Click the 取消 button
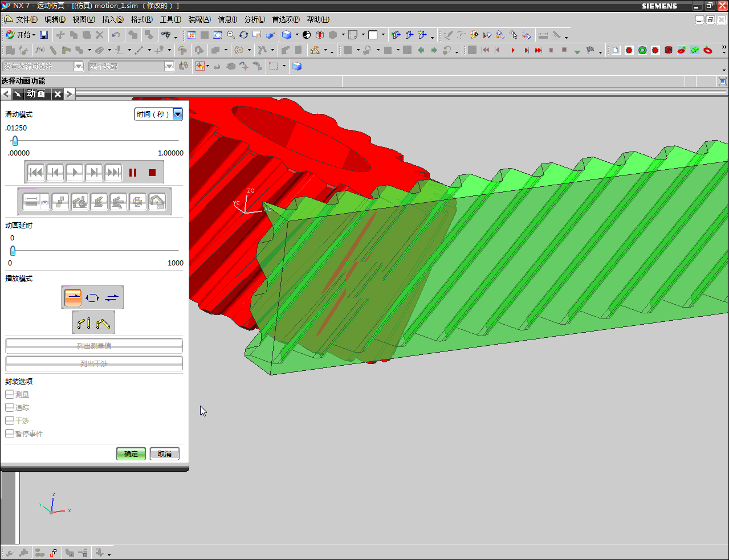729x560 pixels. 165,453
